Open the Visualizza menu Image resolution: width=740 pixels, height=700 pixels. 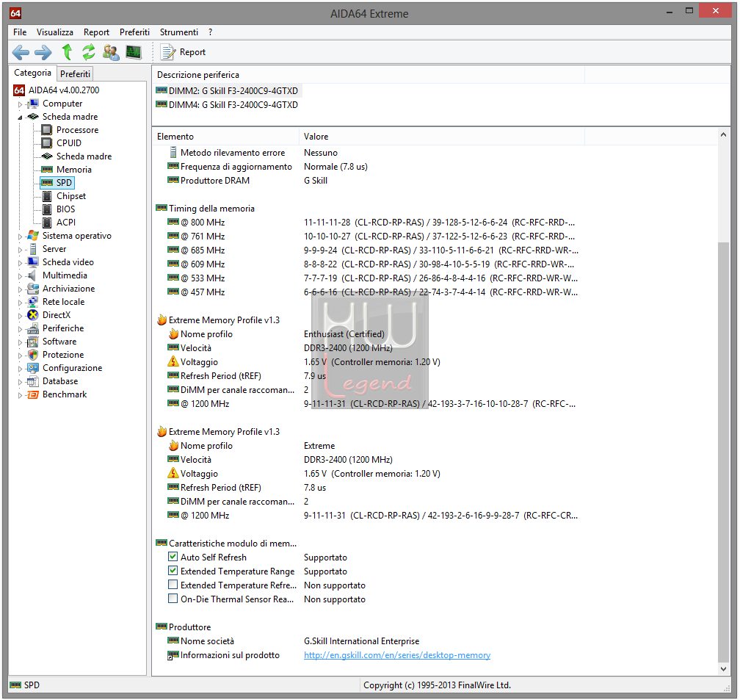pos(55,32)
